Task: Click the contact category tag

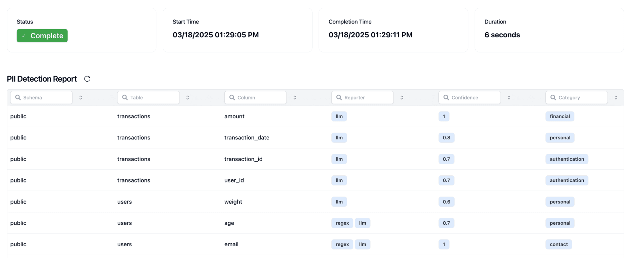Action: (559, 244)
